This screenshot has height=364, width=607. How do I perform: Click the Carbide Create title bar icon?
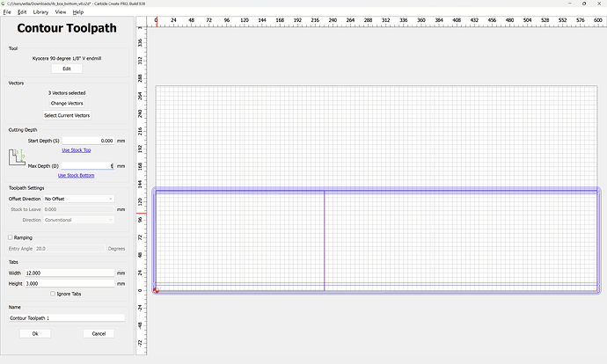4,4
